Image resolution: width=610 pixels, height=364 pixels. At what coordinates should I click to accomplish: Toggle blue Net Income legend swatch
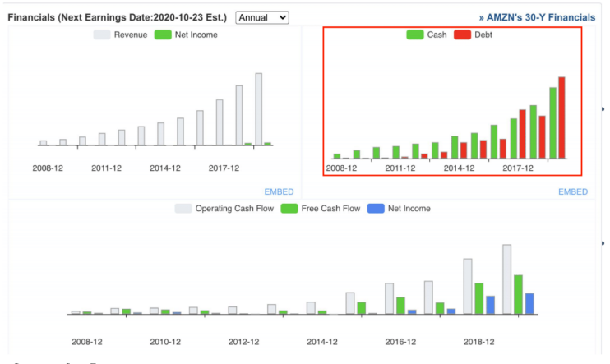pos(376,209)
